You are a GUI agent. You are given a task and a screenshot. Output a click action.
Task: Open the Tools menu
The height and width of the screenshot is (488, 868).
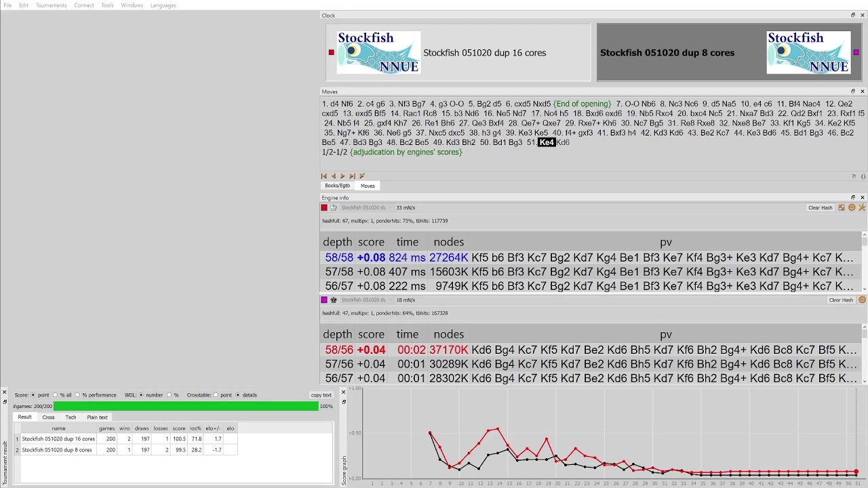(107, 5)
